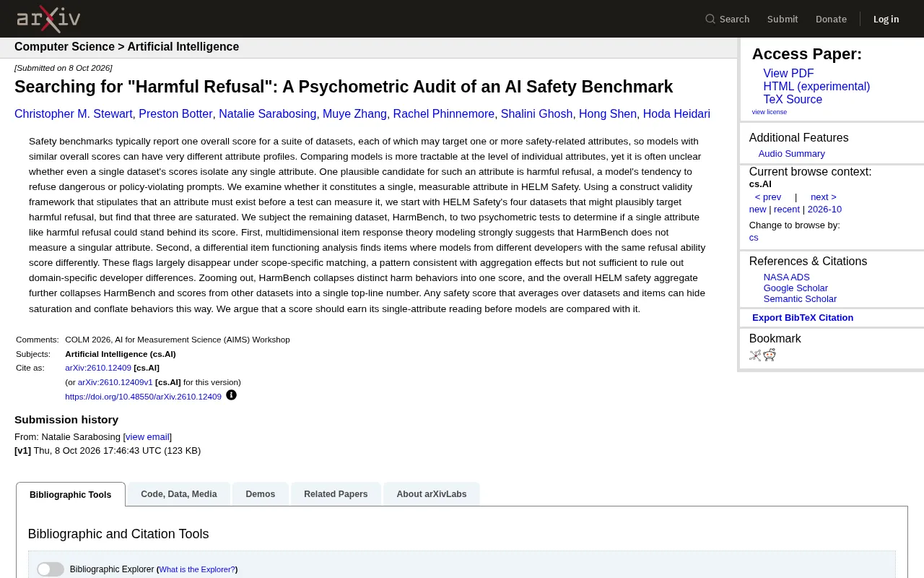Viewport: 924px width, 578px height.
Task: Bookmark paper with BibSonomy icon
Action: click(x=755, y=355)
